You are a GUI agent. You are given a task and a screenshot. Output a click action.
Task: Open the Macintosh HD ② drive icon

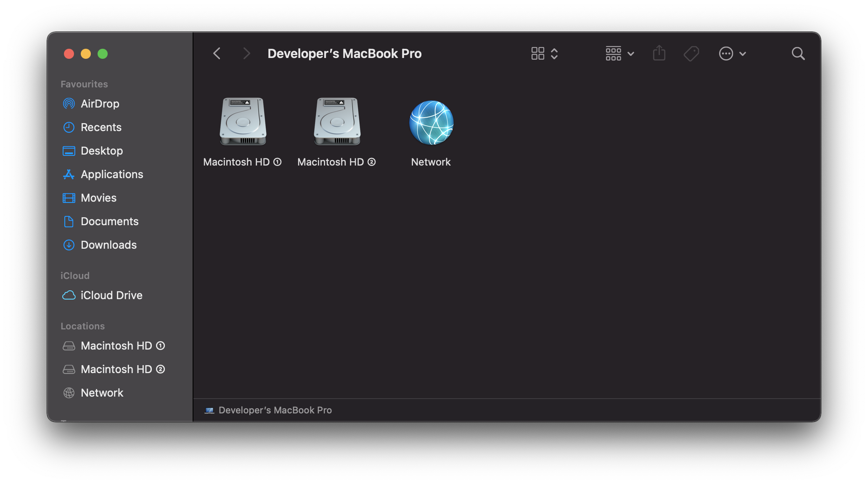pyautogui.click(x=336, y=122)
